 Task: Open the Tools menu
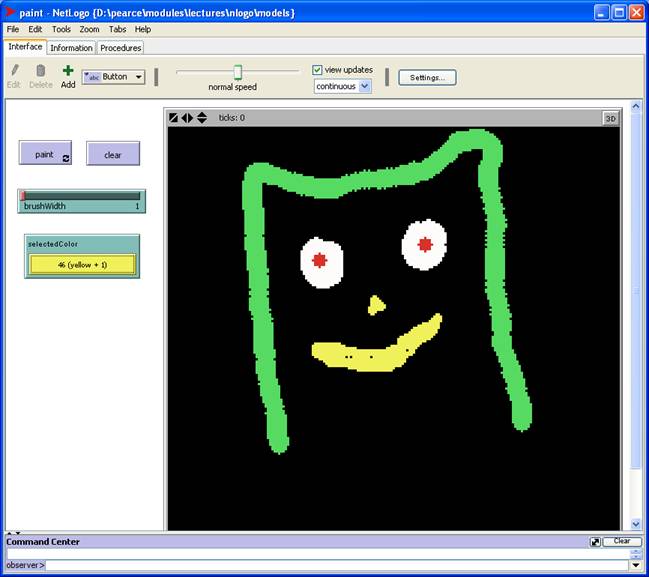point(61,29)
